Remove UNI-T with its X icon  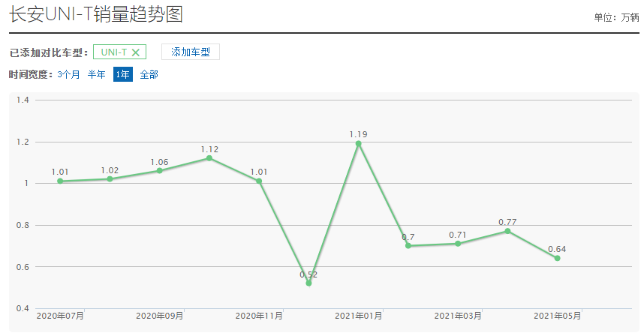point(136,52)
